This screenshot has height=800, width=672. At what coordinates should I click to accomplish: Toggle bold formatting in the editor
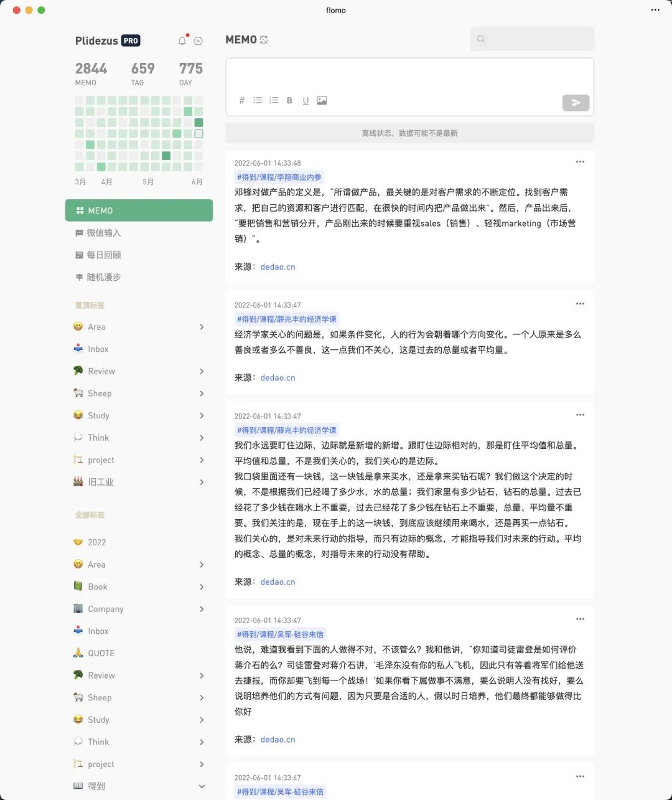pyautogui.click(x=289, y=100)
